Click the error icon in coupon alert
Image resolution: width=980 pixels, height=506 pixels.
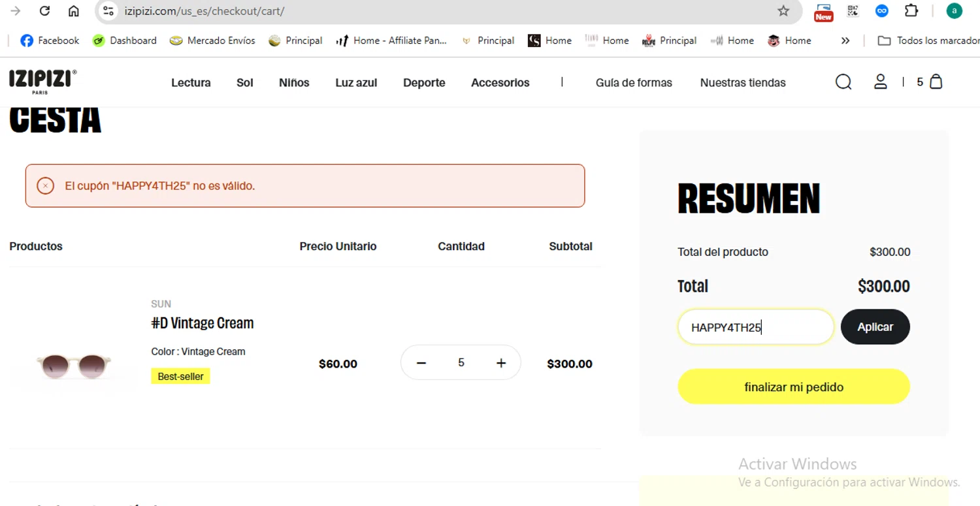coord(45,186)
